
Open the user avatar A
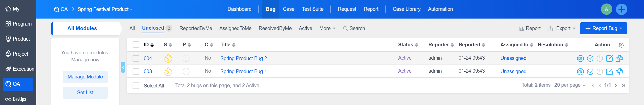click(606, 9)
